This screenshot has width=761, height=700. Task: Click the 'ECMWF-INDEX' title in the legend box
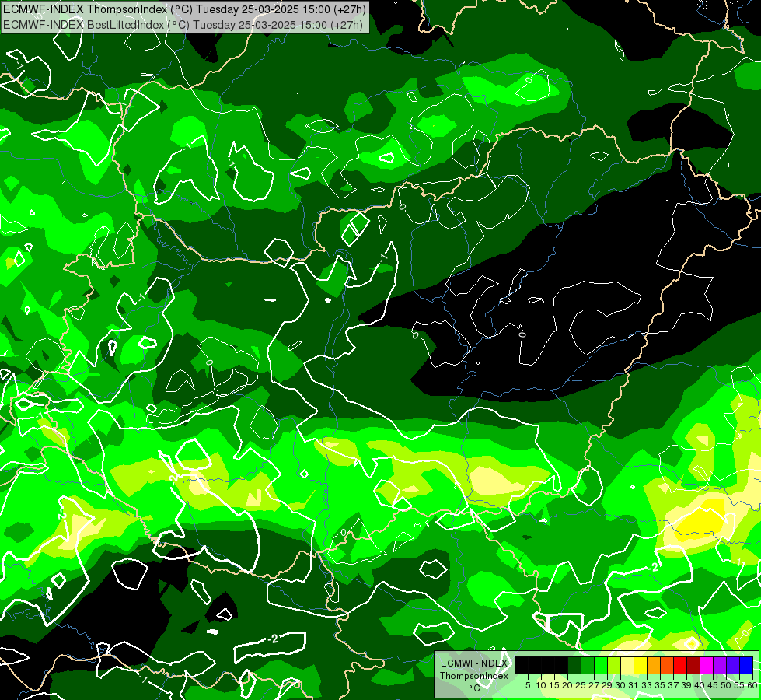click(474, 663)
